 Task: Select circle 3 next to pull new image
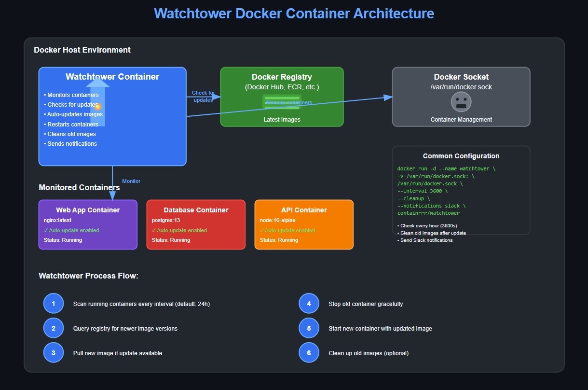54,352
